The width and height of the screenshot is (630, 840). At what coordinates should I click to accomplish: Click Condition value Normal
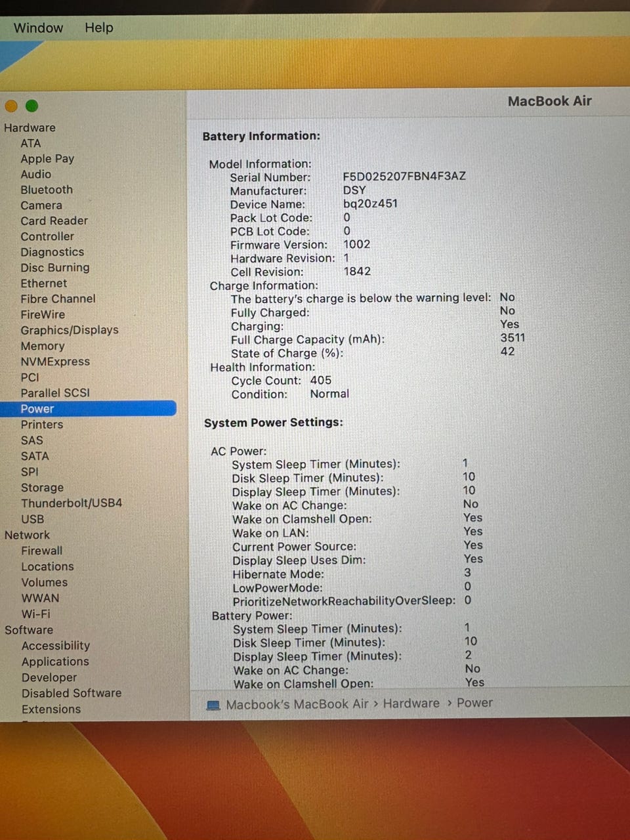click(x=329, y=394)
